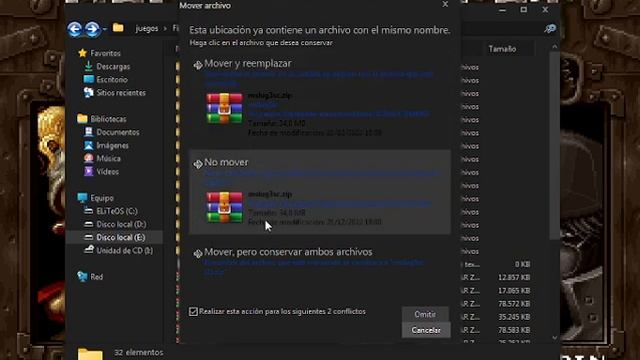
Task: Click the Equipo computer icon
Action: [x=82, y=198]
